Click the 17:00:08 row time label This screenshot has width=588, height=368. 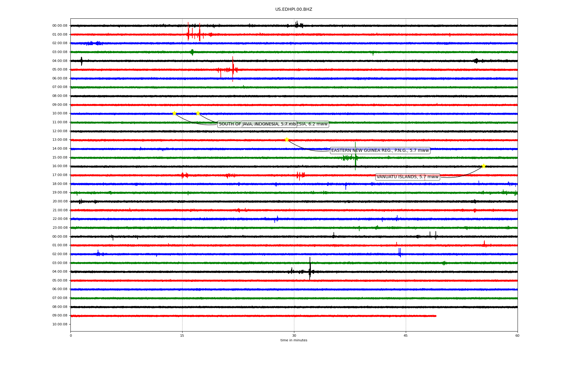[x=60, y=175]
